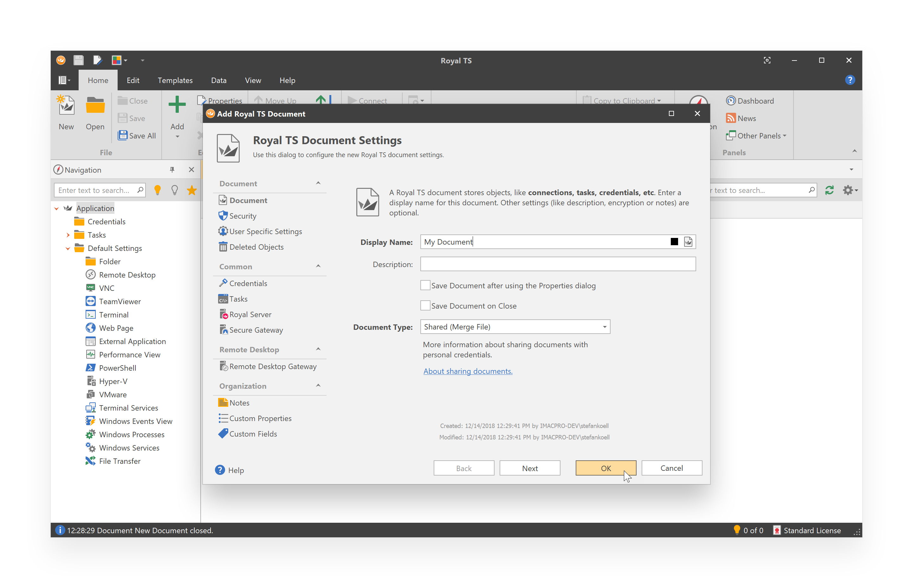This screenshot has height=588, width=913.
Task: Click the Save All ribbon button
Action: coord(137,136)
